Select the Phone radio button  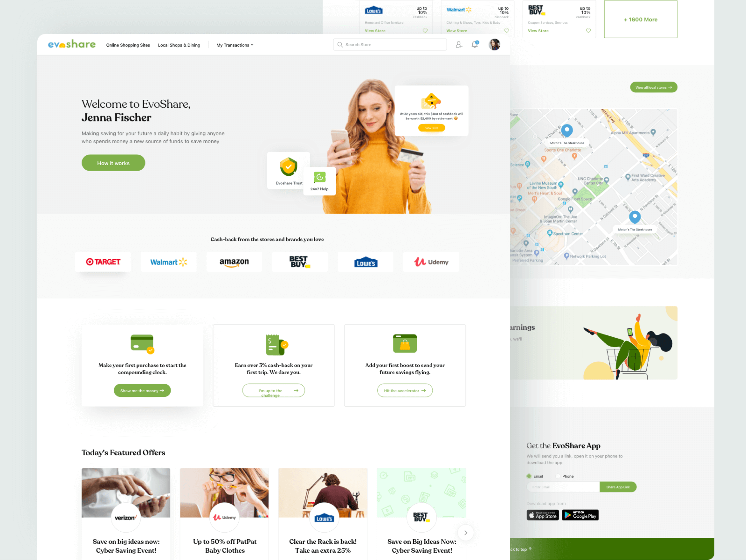coord(558,476)
